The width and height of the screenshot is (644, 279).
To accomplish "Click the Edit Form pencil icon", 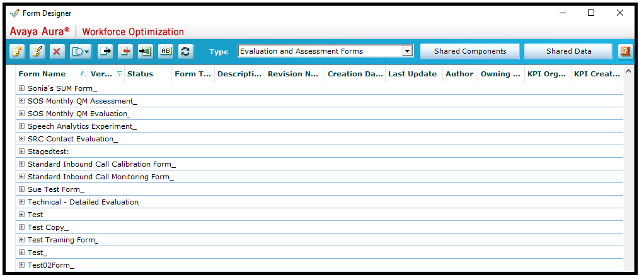I will point(37,51).
